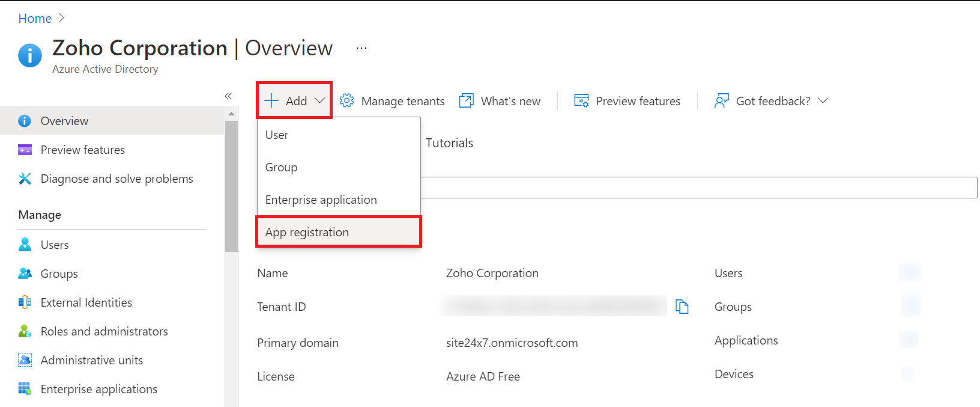Click the Administrative units sidebar icon
This screenshot has width=980, height=407.
point(25,360)
